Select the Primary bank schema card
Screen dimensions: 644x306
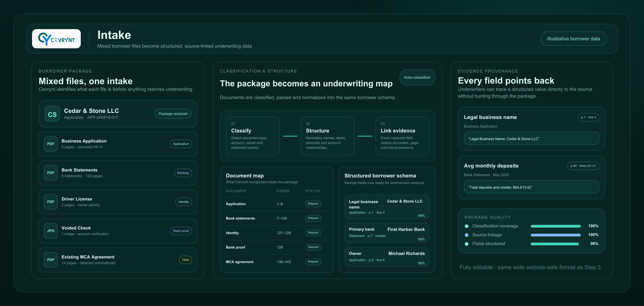(387, 233)
